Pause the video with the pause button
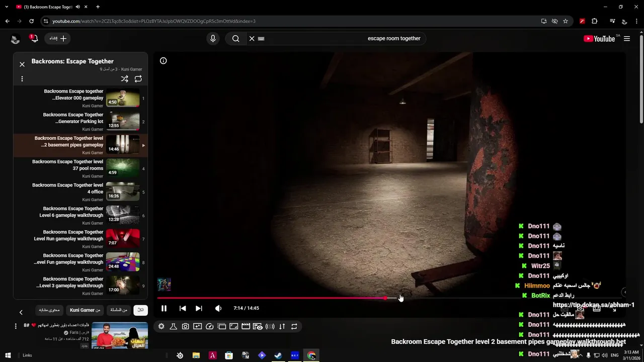Image resolution: width=644 pixels, height=362 pixels. click(164, 308)
